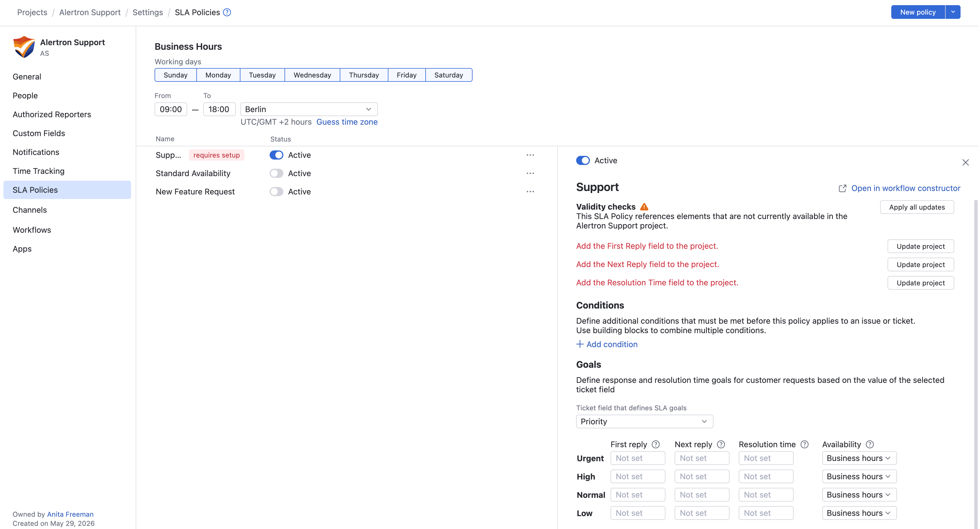Click High Next reply input field
The width and height of the screenshot is (980, 529).
point(702,476)
